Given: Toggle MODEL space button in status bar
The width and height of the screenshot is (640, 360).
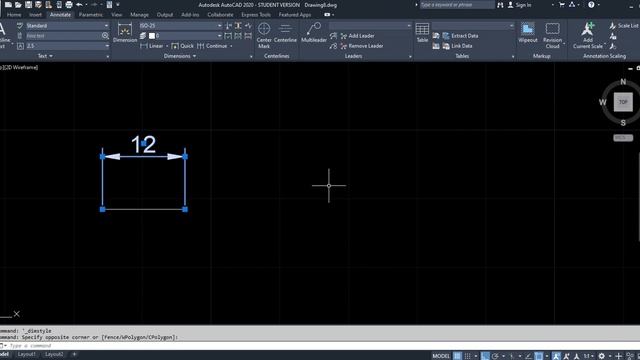Looking at the screenshot, I should [441, 356].
